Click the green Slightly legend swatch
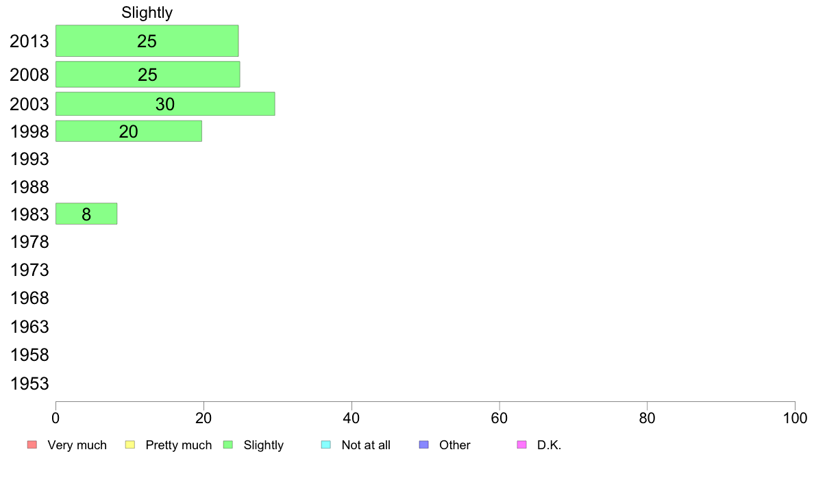This screenshot has height=504, width=814. (x=227, y=445)
